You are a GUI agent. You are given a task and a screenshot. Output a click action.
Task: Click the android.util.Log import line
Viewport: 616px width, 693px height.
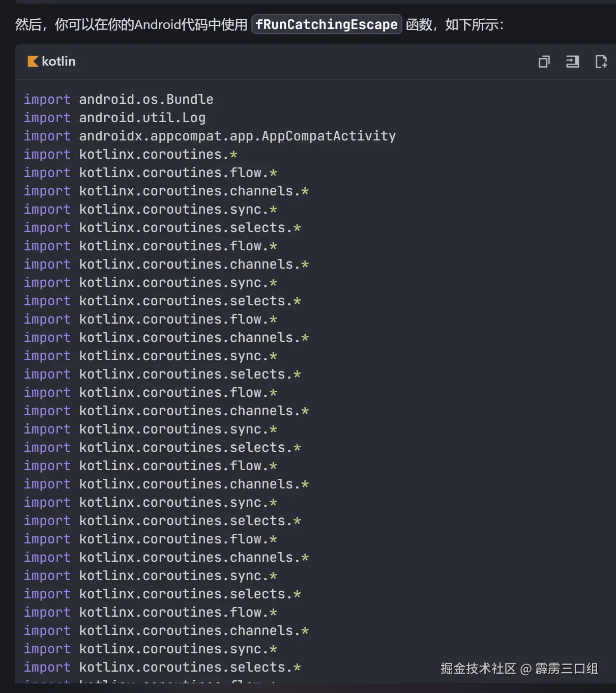pos(114,118)
